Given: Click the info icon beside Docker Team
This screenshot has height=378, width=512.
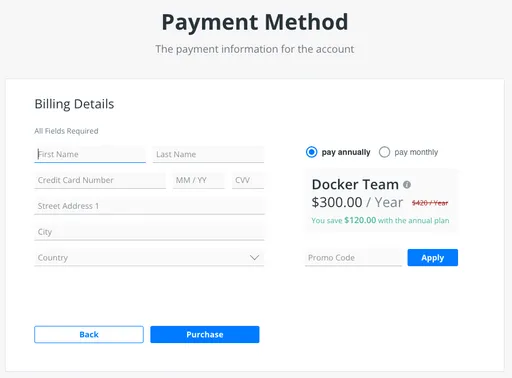Looking at the screenshot, I should click(407, 184).
